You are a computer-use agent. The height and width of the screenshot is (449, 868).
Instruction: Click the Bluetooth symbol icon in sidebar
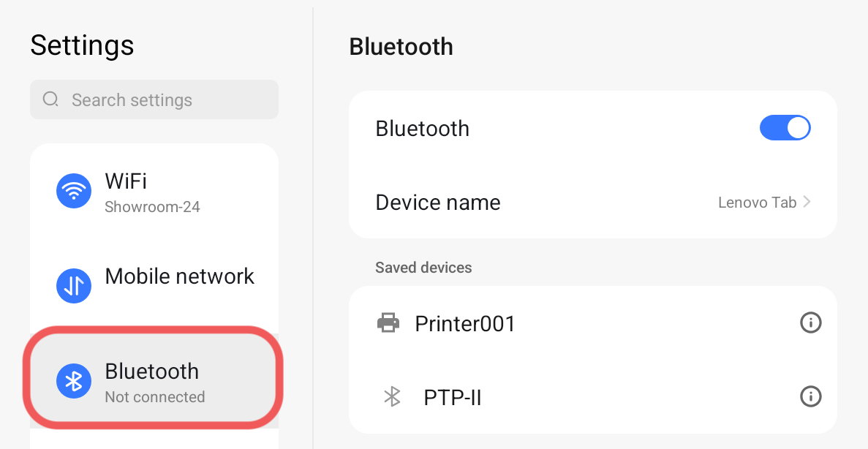tap(73, 381)
